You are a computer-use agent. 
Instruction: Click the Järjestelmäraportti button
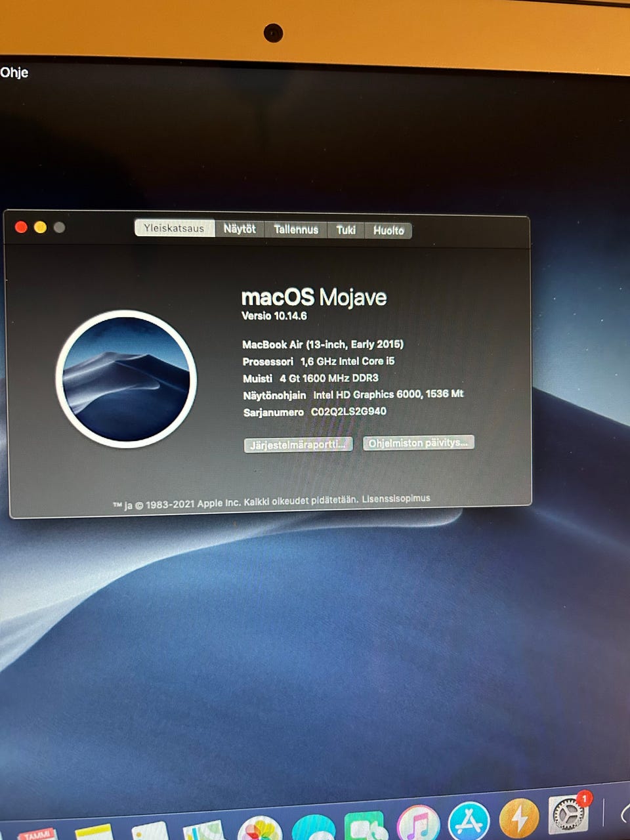tap(298, 444)
